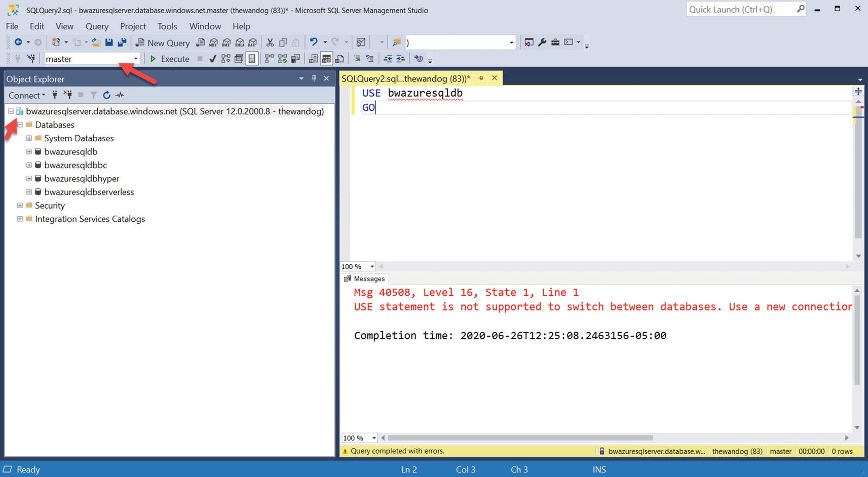Click the Specify Values for Template Parameters icon
Screen dimensions: 868x477
pyautogui.click(x=419, y=59)
